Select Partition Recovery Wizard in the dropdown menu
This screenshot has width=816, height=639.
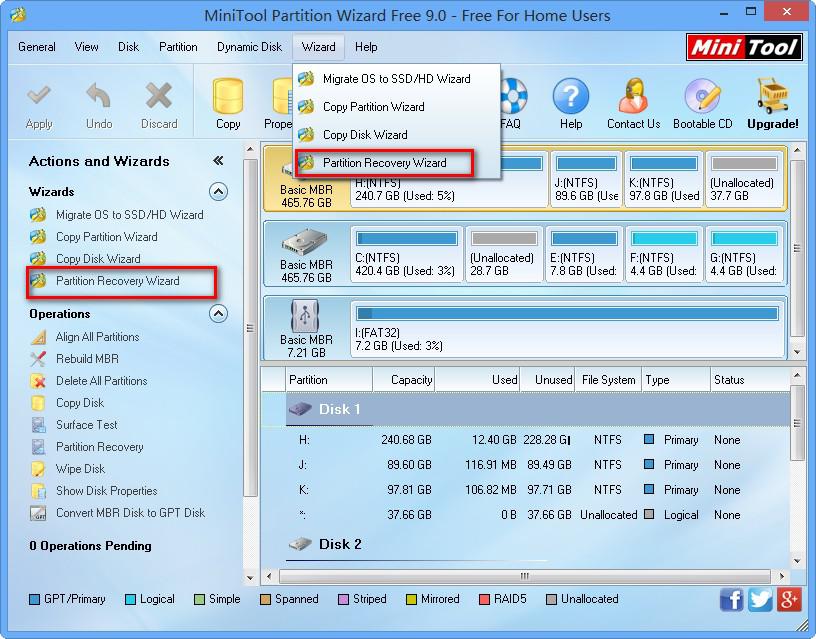click(384, 162)
